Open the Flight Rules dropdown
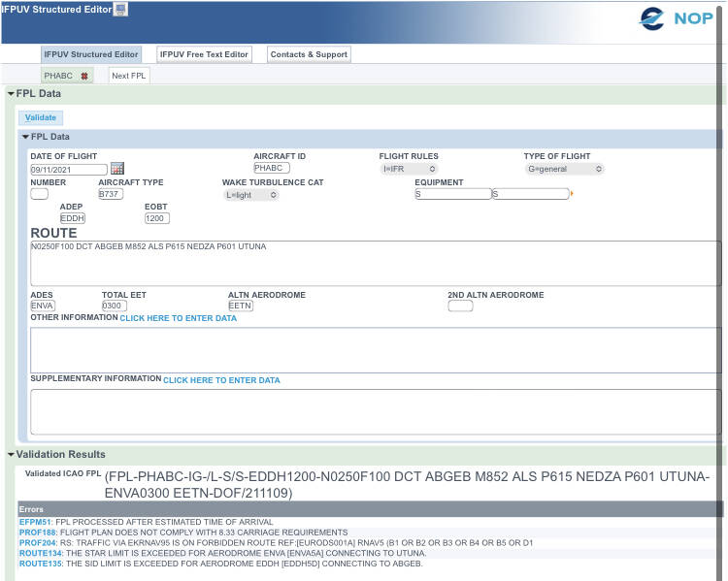This screenshot has height=581, width=728. click(x=409, y=169)
